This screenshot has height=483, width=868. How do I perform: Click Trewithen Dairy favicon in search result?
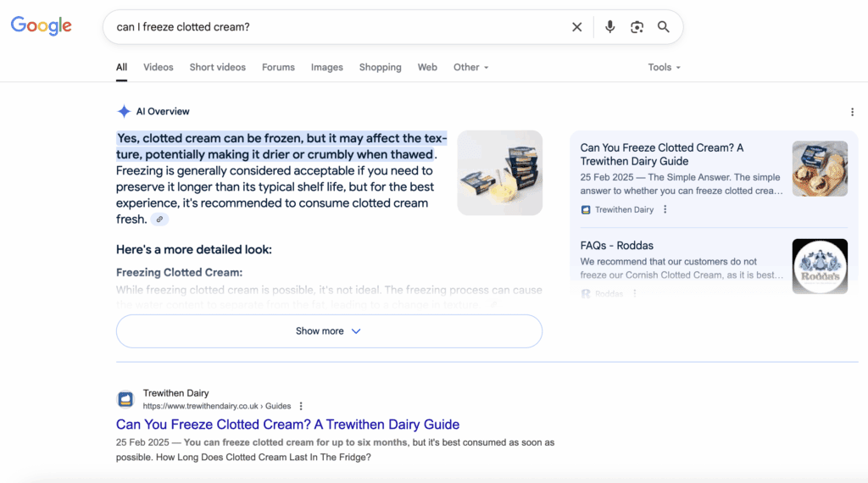click(125, 399)
